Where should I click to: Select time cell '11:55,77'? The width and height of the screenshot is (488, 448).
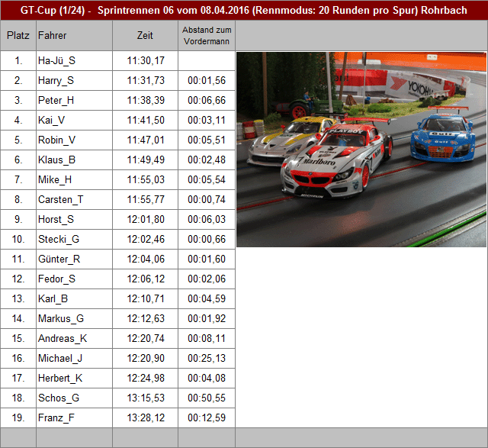(x=146, y=199)
